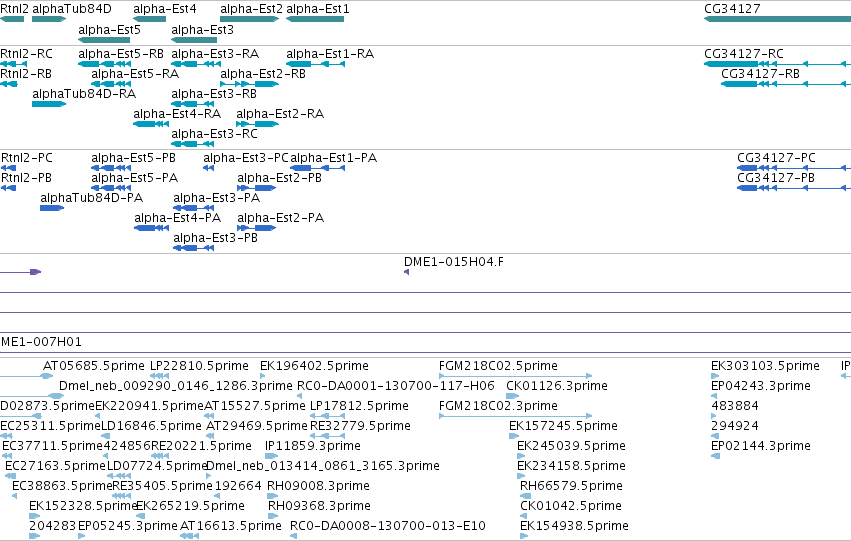Click EST EK196402.5prime

tap(314, 366)
